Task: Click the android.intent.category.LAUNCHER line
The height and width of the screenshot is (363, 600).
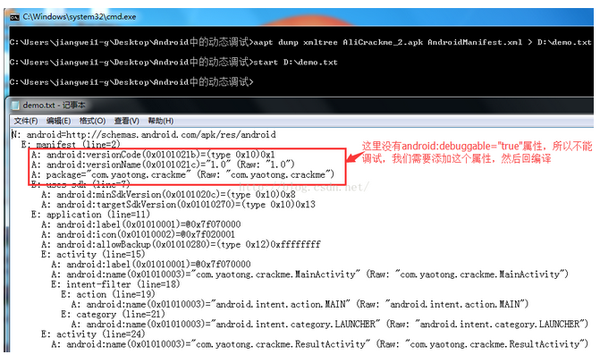Action: (330, 324)
